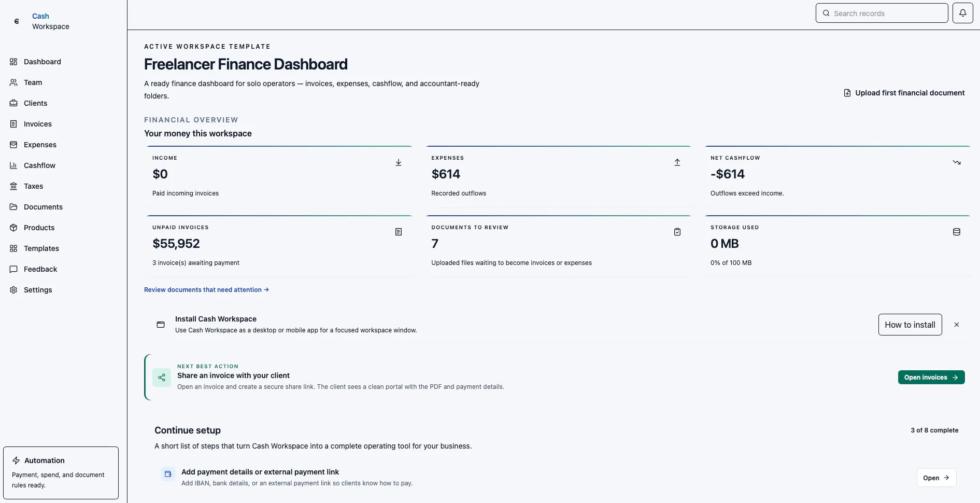The height and width of the screenshot is (503, 980).
Task: Click the 0% of 100 MB text
Action: (x=731, y=263)
